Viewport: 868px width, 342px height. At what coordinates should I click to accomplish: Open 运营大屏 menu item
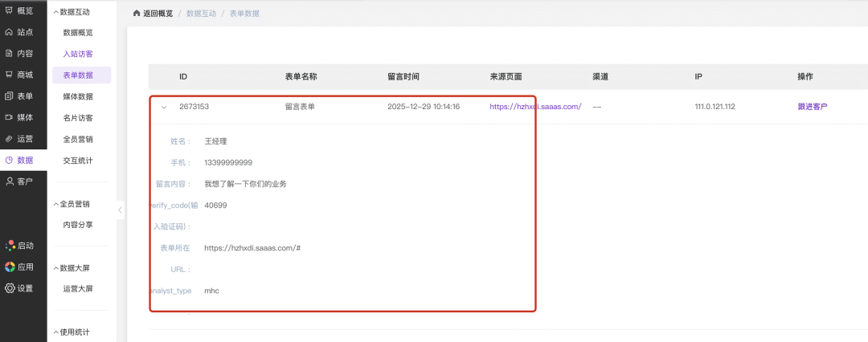coord(78,288)
